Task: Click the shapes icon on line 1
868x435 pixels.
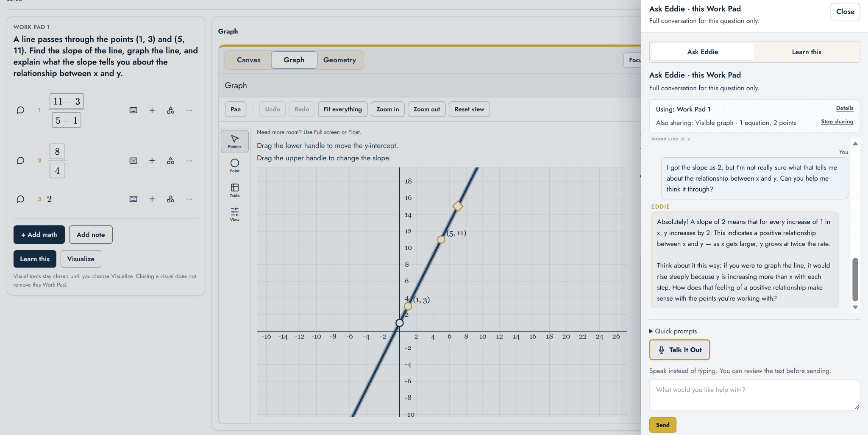Action: point(170,110)
